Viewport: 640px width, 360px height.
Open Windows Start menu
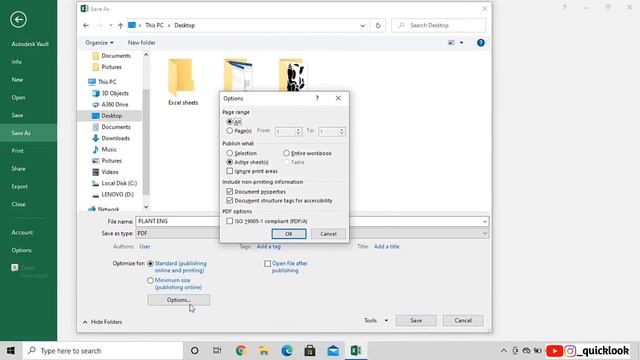tap(11, 351)
